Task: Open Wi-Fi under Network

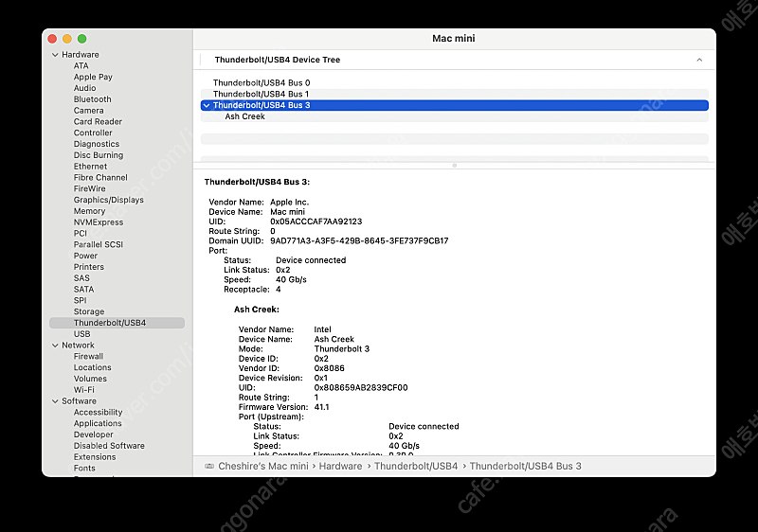Action: pos(83,390)
